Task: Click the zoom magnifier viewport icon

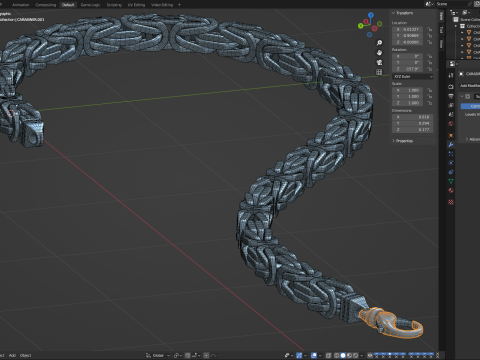Action: [x=379, y=43]
